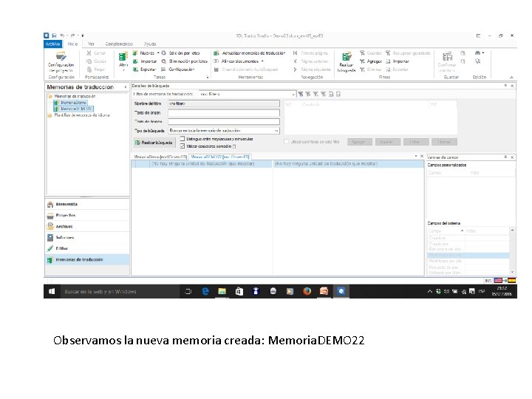Click the Texto de destino input field
Image resolution: width=532 pixels, height=399 pixels.
[x=224, y=121]
